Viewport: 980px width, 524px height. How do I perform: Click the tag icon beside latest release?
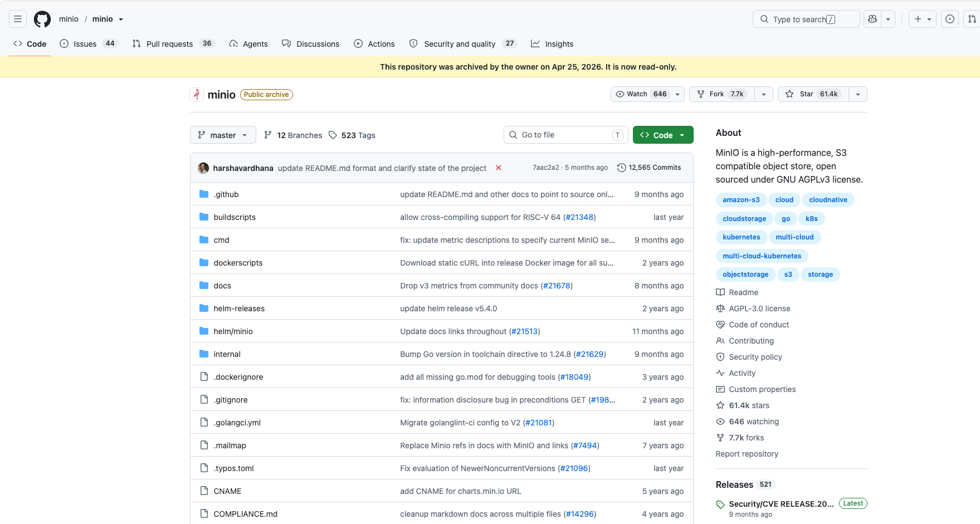point(720,505)
